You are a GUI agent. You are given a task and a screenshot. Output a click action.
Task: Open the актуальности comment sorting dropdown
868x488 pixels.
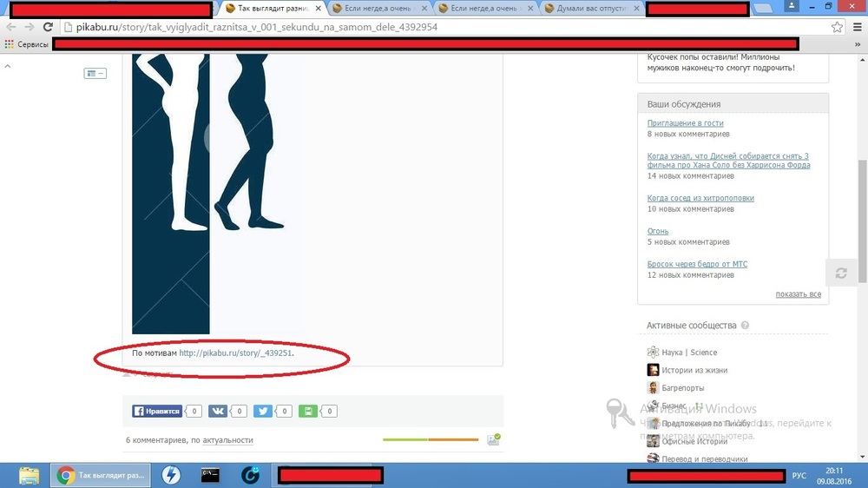227,440
